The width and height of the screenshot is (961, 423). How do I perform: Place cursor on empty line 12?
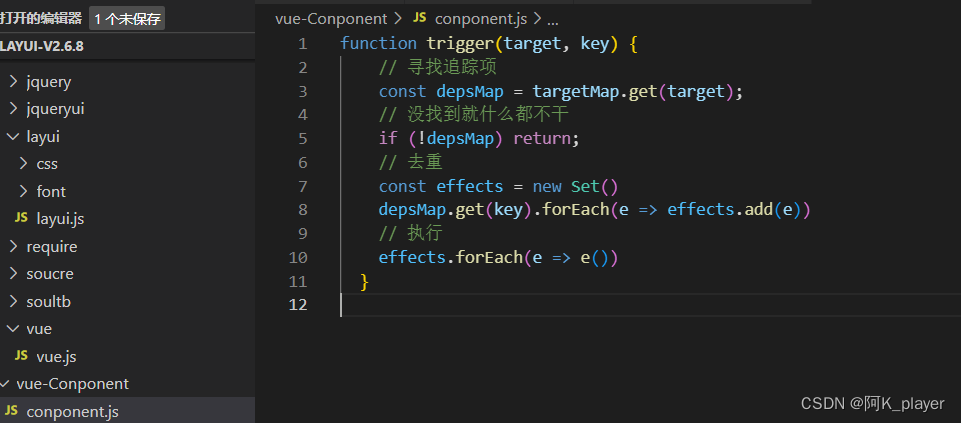(x=650, y=305)
